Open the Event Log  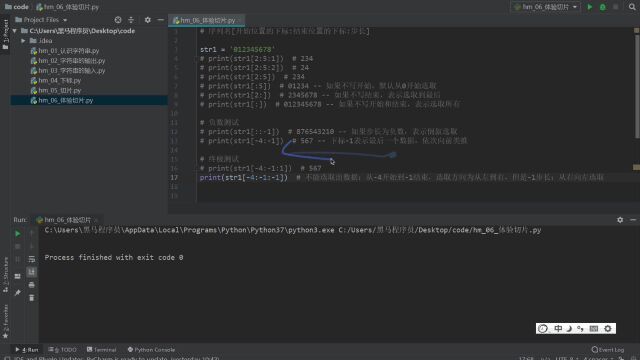click(608, 350)
